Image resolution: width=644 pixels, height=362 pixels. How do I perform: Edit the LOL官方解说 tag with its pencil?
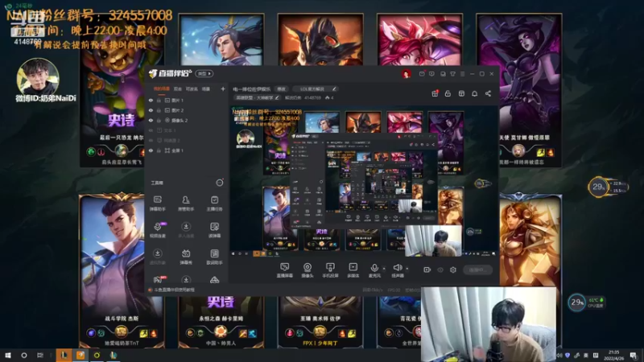pyautogui.click(x=334, y=88)
